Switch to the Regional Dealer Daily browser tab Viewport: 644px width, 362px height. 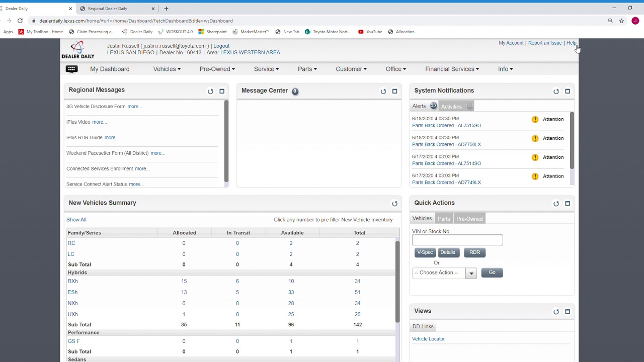[118, 9]
